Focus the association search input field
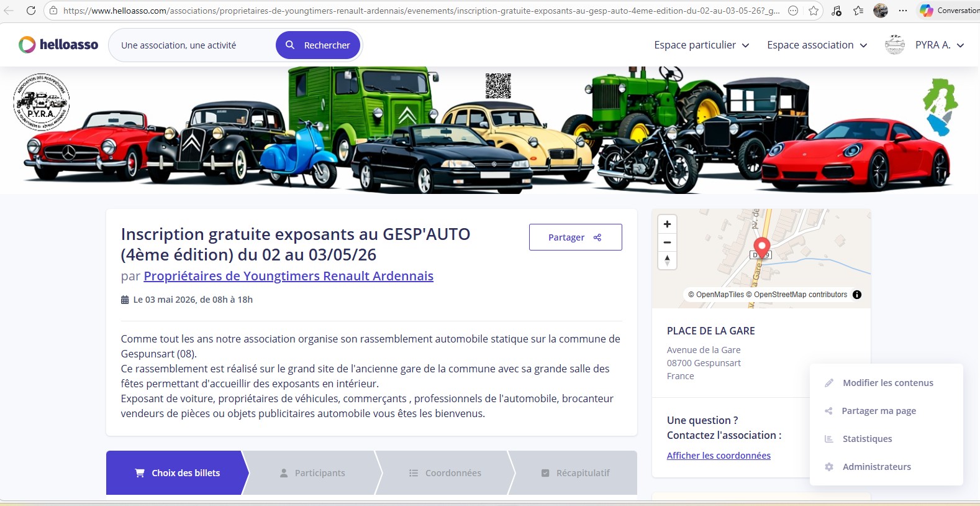The image size is (980, 506). point(193,45)
